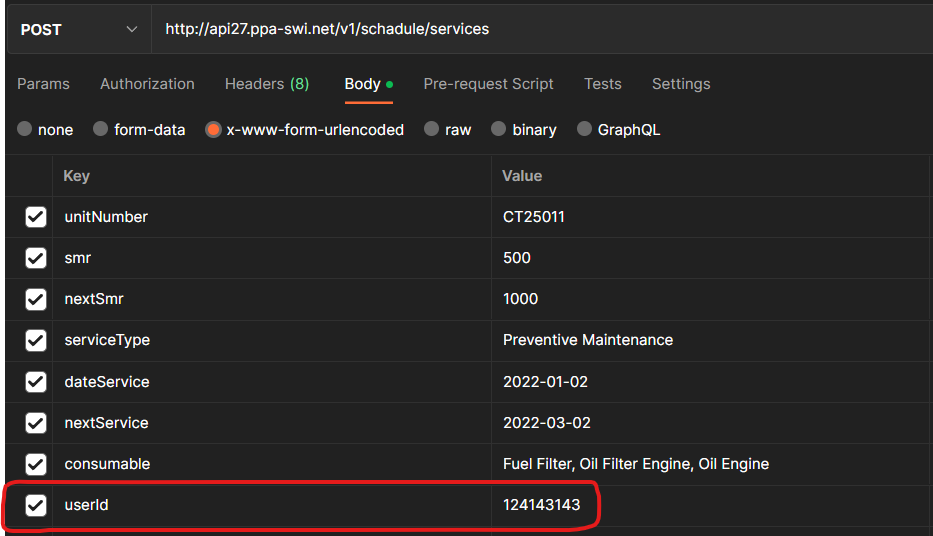Uncheck the unitNumber parameter checkbox
Image resolution: width=933 pixels, height=536 pixels.
[x=36, y=217]
